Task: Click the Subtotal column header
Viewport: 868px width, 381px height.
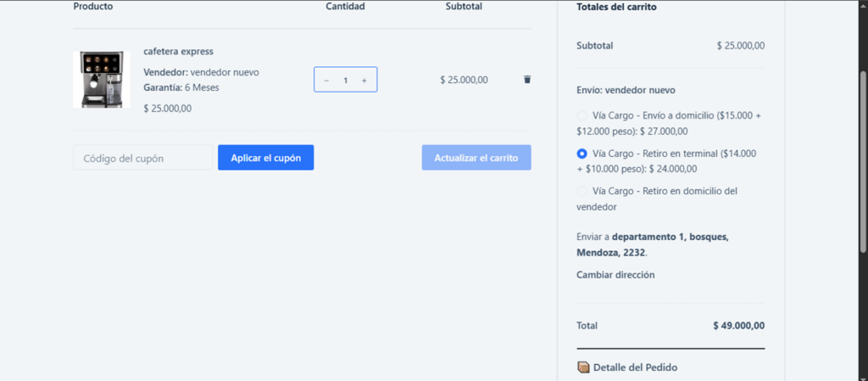Action: [x=464, y=7]
